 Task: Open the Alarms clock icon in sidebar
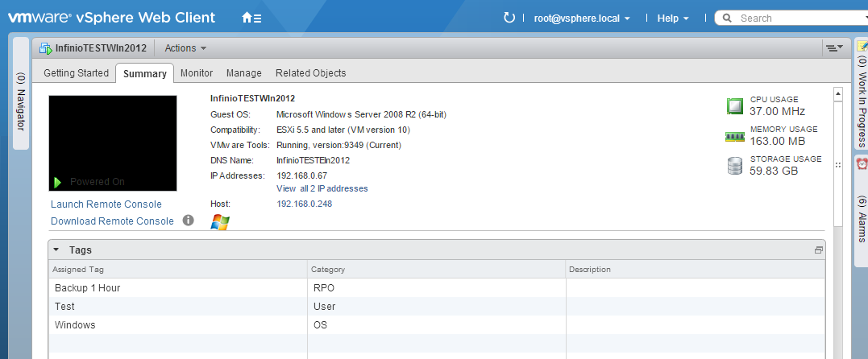[862, 164]
